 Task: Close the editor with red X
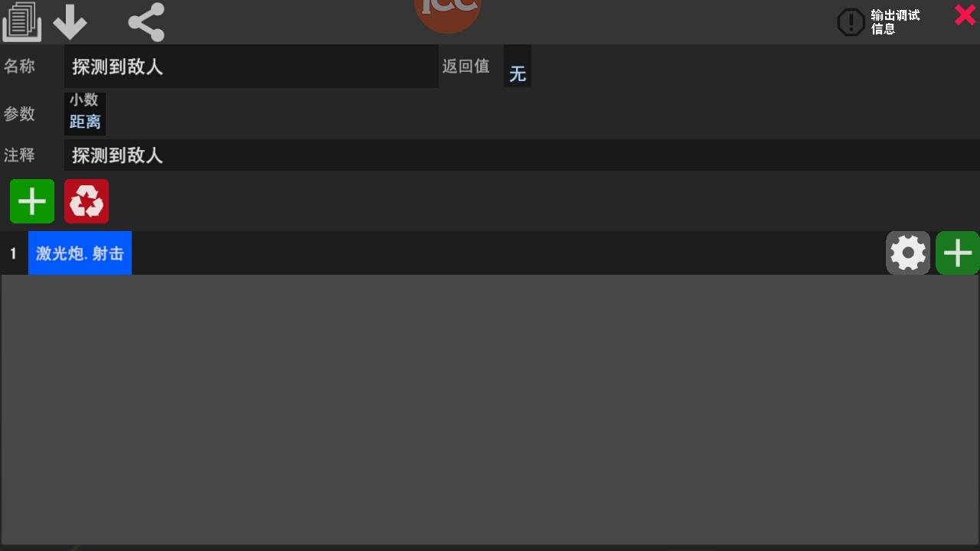coord(965,15)
